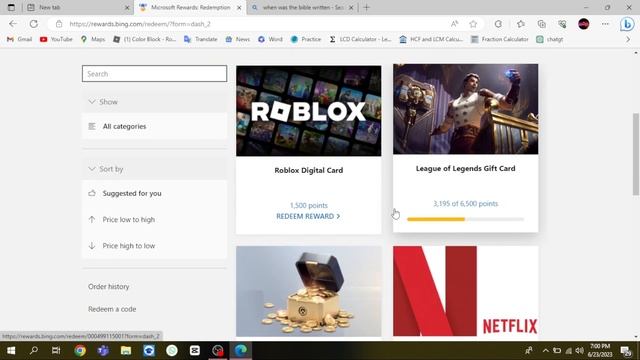Open the Roblox Digital Card image
The height and width of the screenshot is (360, 640).
(309, 111)
